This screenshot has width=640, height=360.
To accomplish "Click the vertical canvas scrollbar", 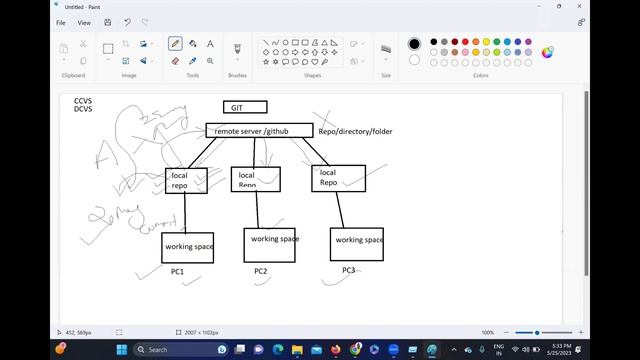I will point(586,183).
